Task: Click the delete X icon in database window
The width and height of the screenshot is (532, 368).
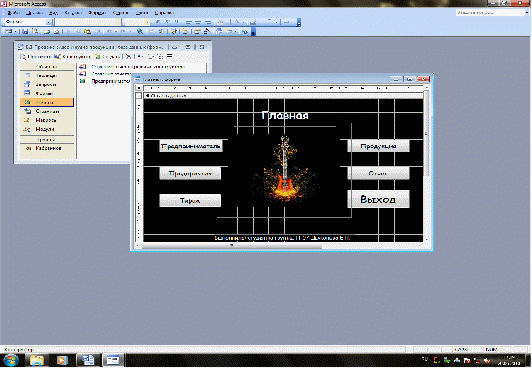Action: (x=128, y=56)
